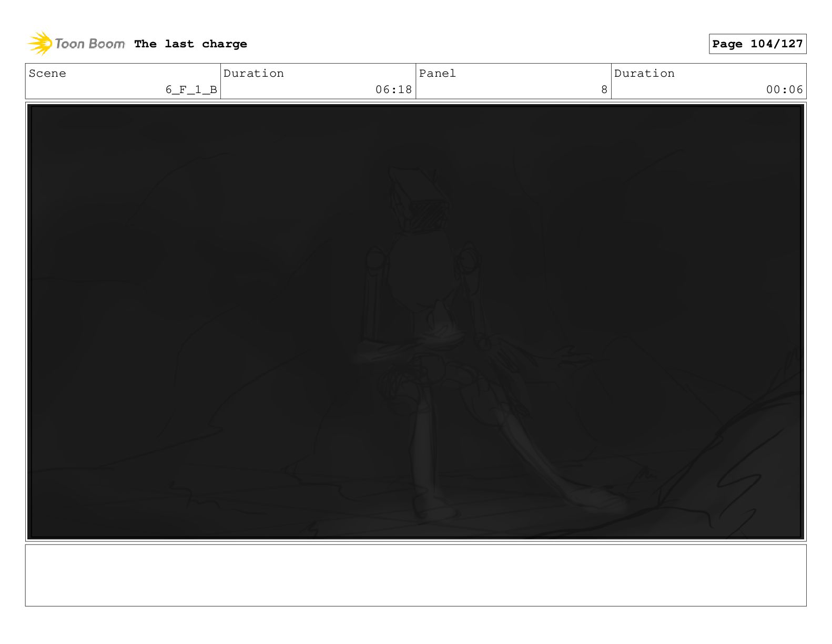This screenshot has height=644, width=832.
Task: Click the scene duration value '06:18'
Action: [393, 90]
